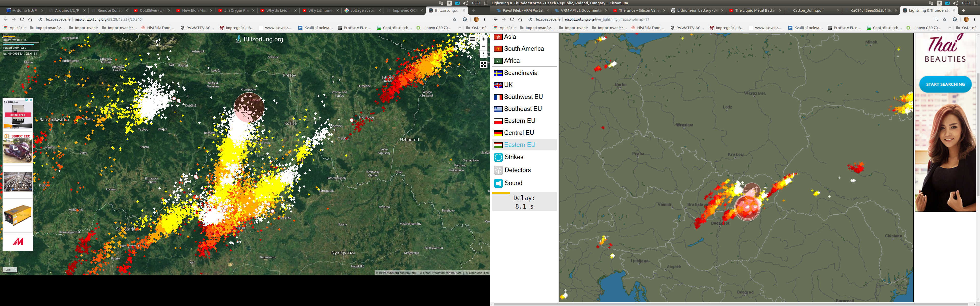Open the system volume indicator in the top bar
The image size is (980, 306).
click(465, 3)
